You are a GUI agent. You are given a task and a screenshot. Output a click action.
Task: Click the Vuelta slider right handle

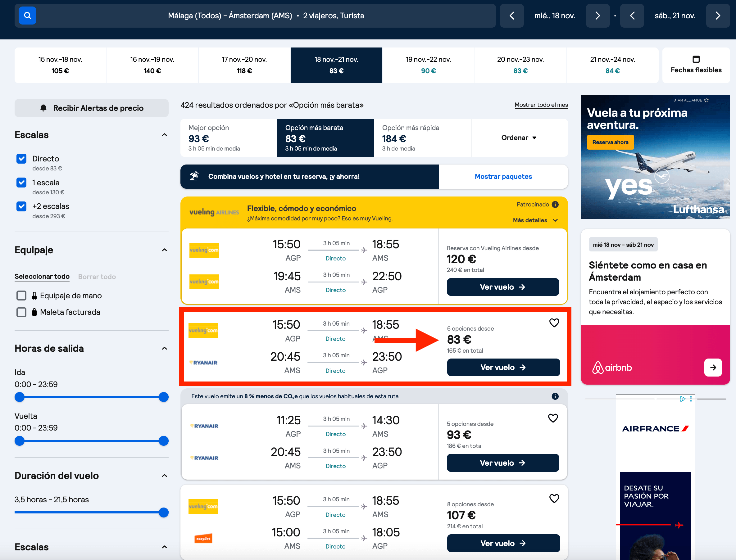[x=163, y=441]
